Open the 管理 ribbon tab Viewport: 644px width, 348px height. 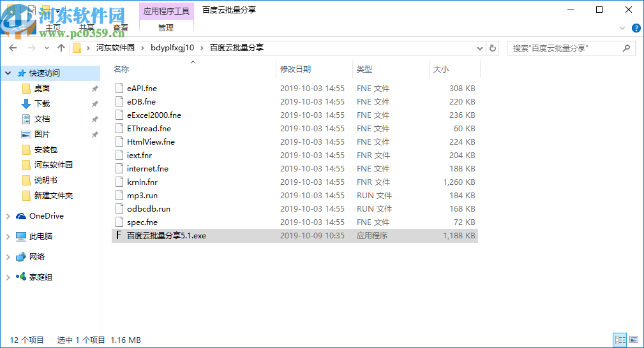click(166, 28)
